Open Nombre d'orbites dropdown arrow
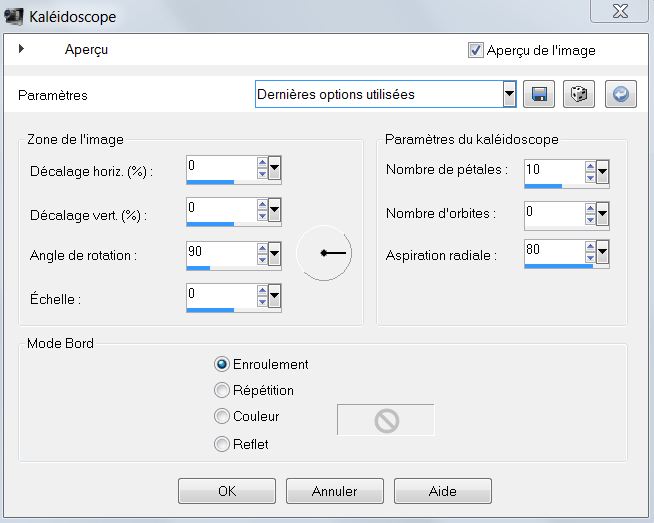Screen dimensions: 654x523 [x=602, y=214]
